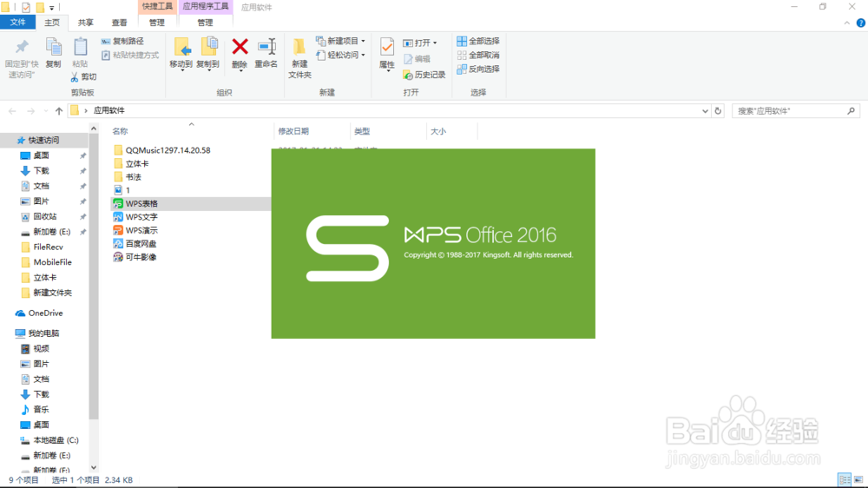Click the Help question mark icon
This screenshot has height=488, width=868.
pos(860,23)
